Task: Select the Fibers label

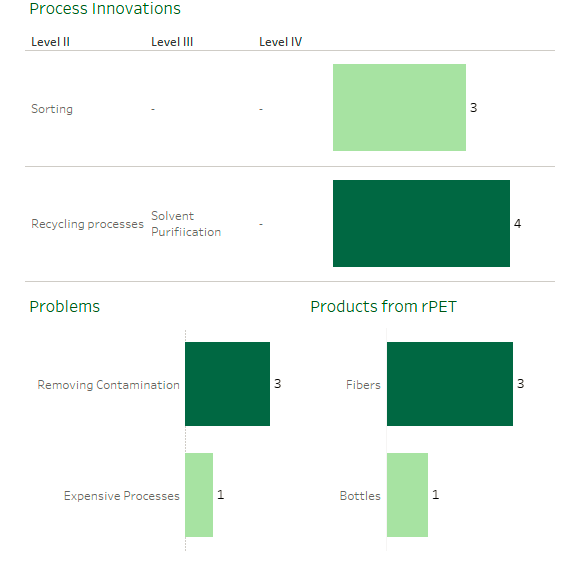Action: (363, 385)
